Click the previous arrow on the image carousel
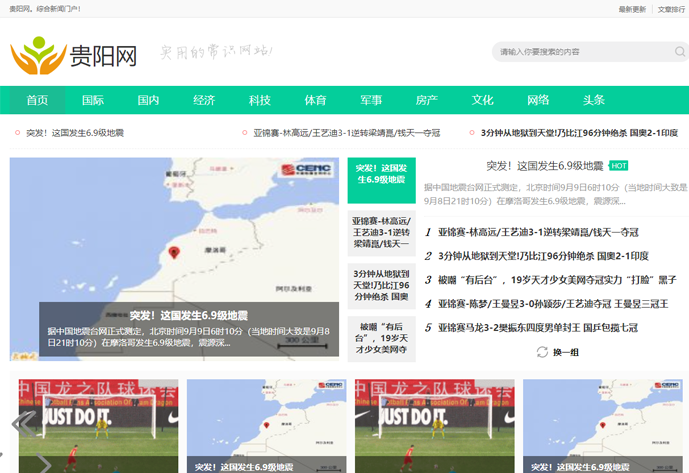The image size is (689, 473). click(x=19, y=424)
